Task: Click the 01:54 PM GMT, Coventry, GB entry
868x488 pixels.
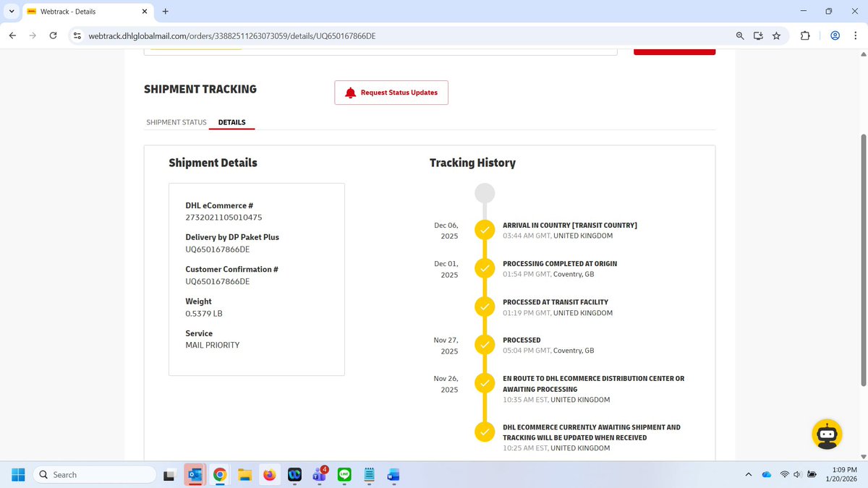Action: [x=548, y=274]
